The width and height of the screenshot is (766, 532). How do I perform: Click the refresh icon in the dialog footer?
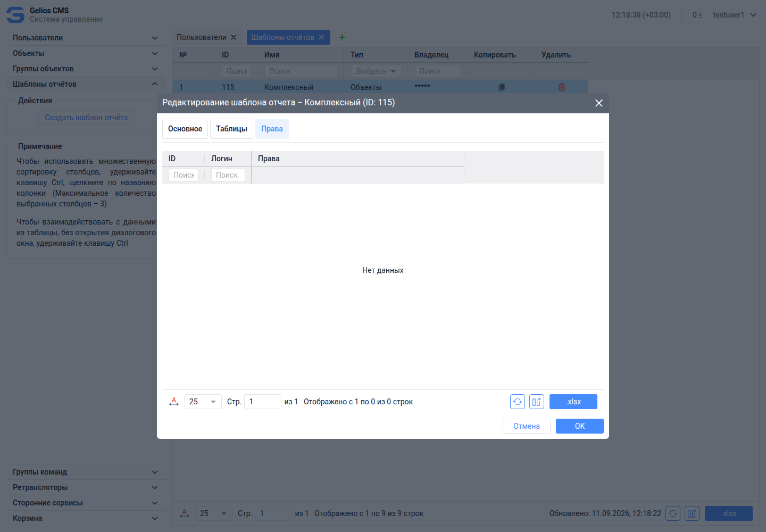click(x=518, y=402)
